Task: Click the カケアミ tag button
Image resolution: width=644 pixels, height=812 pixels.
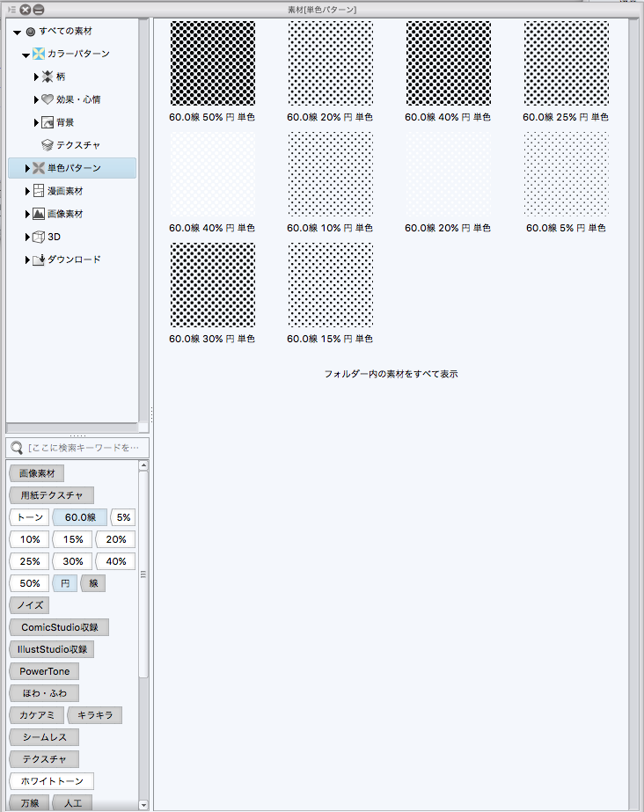Action: click(x=37, y=715)
